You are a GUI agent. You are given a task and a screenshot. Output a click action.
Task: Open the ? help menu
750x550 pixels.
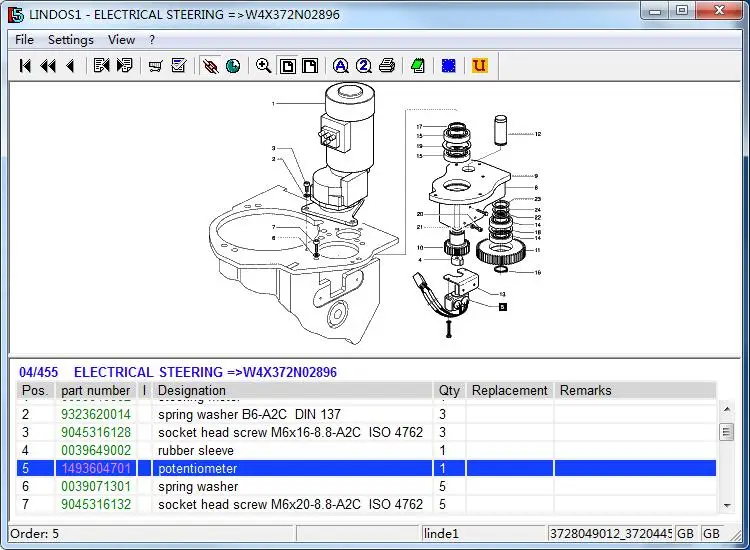(152, 40)
